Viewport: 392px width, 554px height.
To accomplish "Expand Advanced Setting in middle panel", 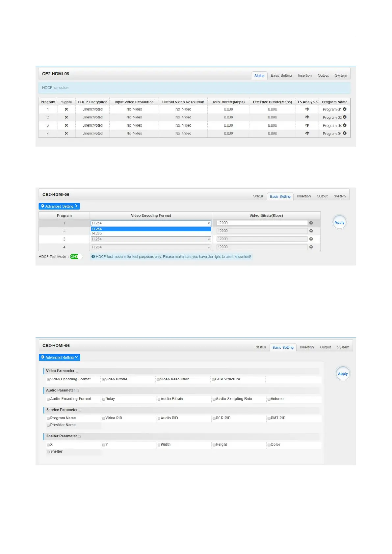I will [x=59, y=206].
